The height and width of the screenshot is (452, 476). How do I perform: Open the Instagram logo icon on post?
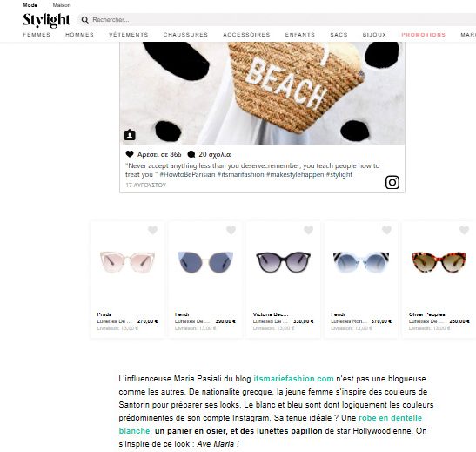(392, 182)
